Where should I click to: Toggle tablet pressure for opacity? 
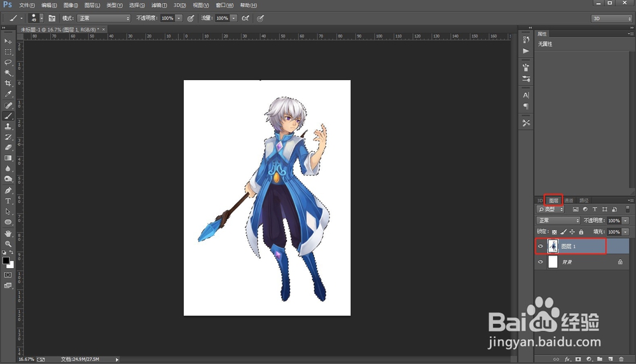190,18
